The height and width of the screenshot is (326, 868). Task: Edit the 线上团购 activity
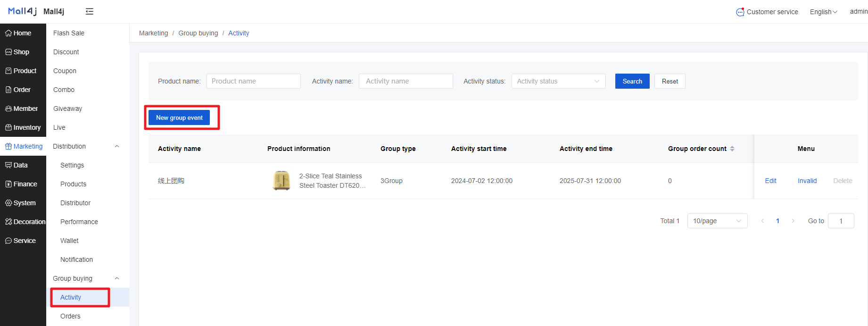[x=770, y=181]
